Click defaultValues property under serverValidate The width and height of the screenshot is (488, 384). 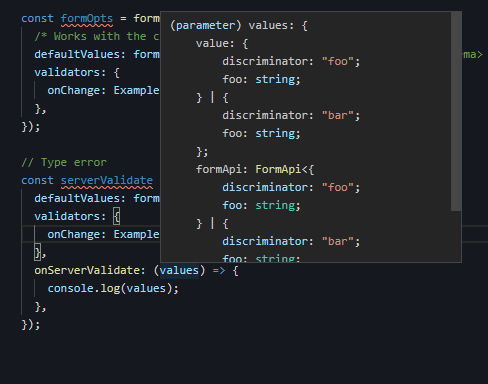click(77, 198)
